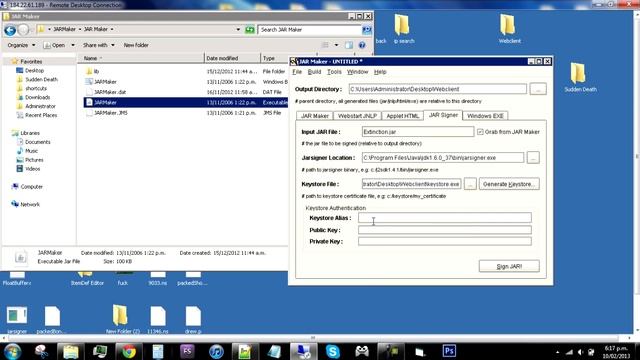This screenshot has width=640, height=360.
Task: Open the FS purple taskbar icon
Action: (187, 351)
